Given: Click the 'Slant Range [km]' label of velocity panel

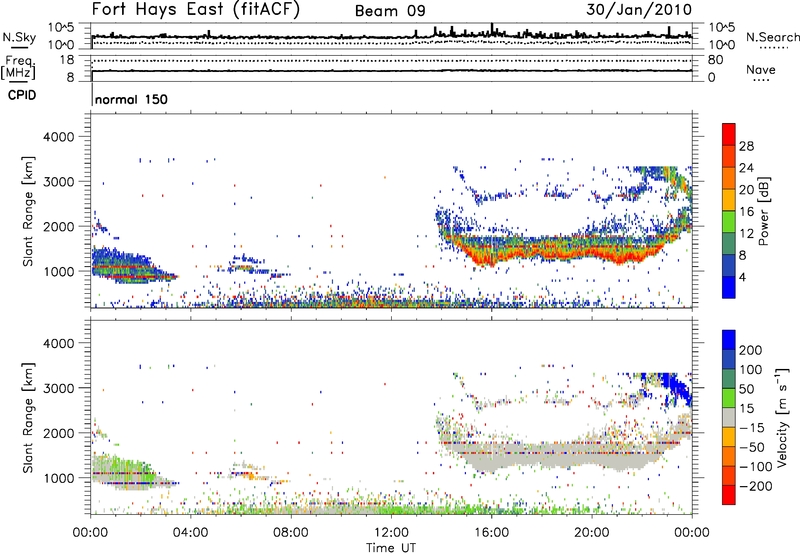Looking at the screenshot, I should pyautogui.click(x=28, y=418).
